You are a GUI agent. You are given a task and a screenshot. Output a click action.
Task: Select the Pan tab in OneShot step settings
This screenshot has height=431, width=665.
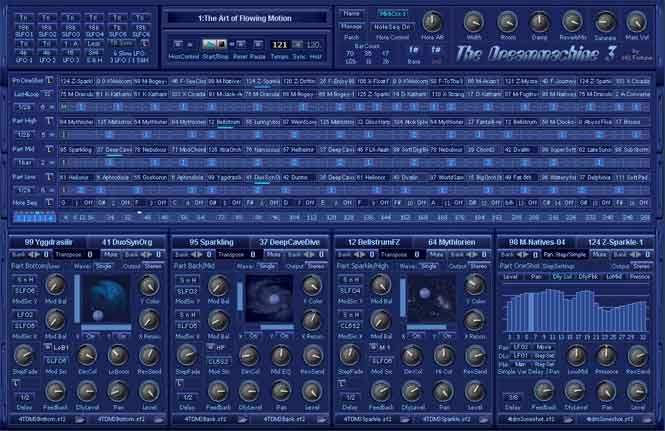click(x=536, y=277)
